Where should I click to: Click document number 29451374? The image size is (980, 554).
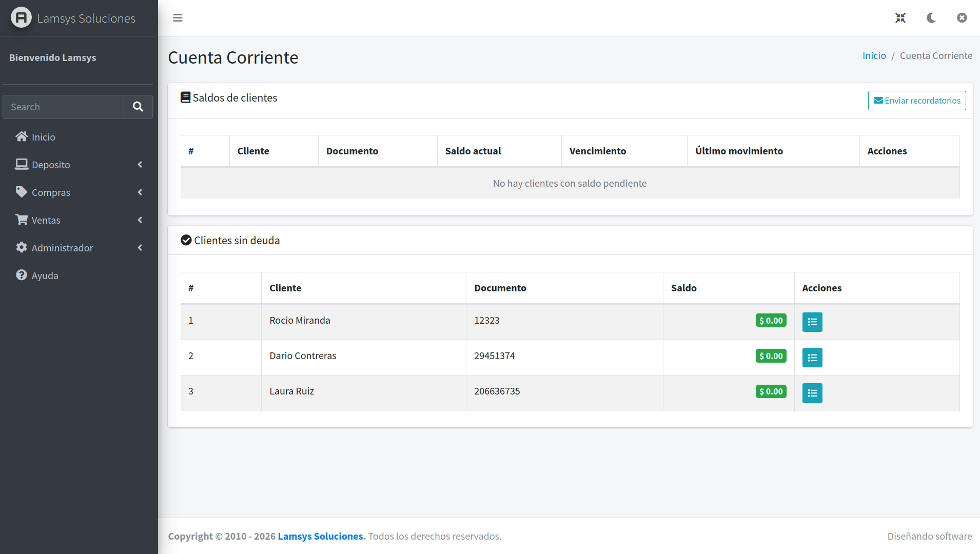495,356
